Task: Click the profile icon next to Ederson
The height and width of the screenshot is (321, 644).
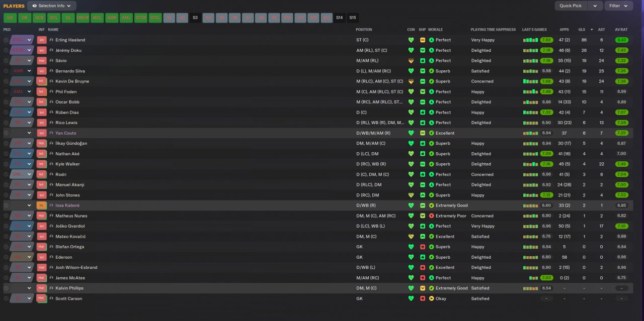Action: coord(51,257)
